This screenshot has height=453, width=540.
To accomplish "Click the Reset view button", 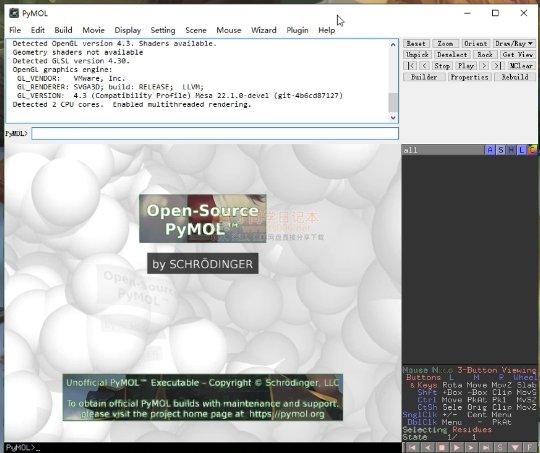I will tap(416, 43).
